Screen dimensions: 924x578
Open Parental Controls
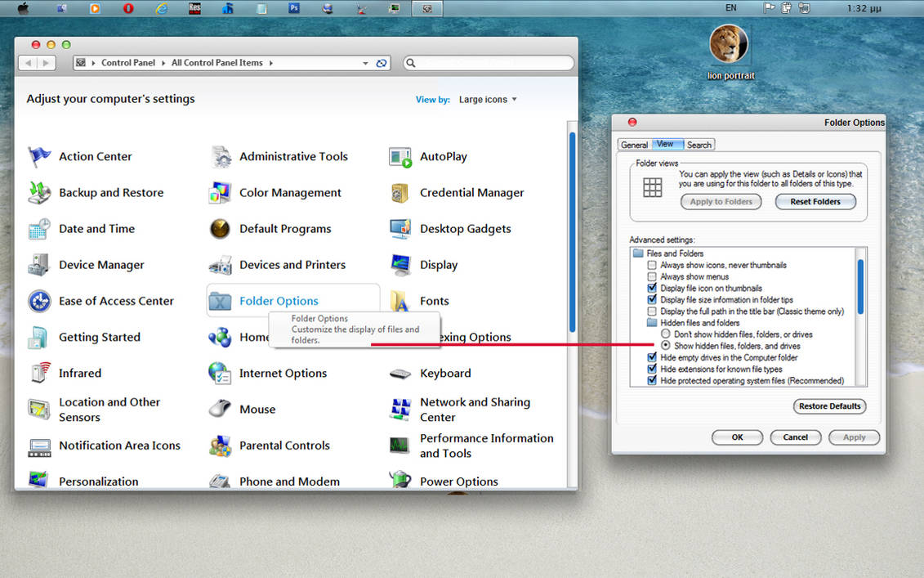283,446
